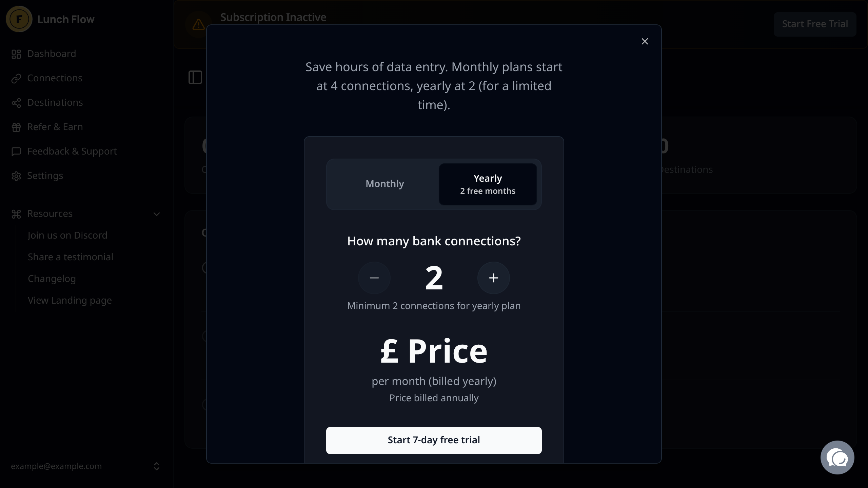Select Yearly 2 free months option
The width and height of the screenshot is (868, 488).
pyautogui.click(x=487, y=184)
